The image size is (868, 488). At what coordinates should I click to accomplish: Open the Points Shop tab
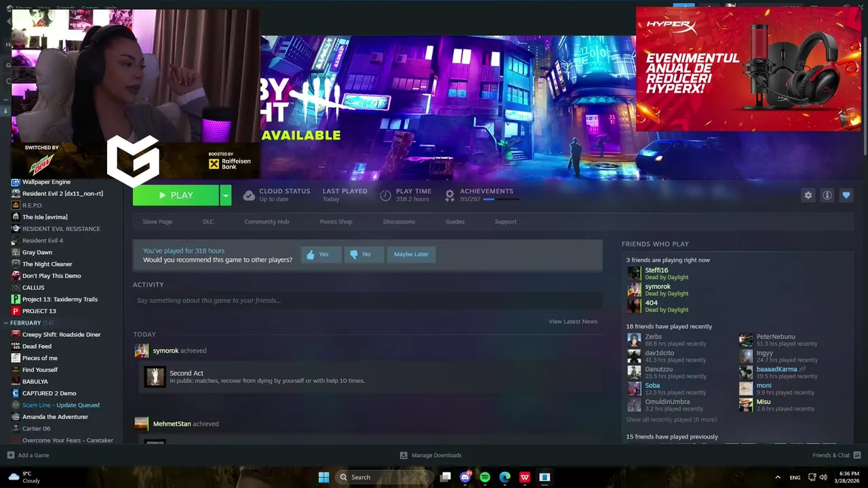click(x=336, y=222)
